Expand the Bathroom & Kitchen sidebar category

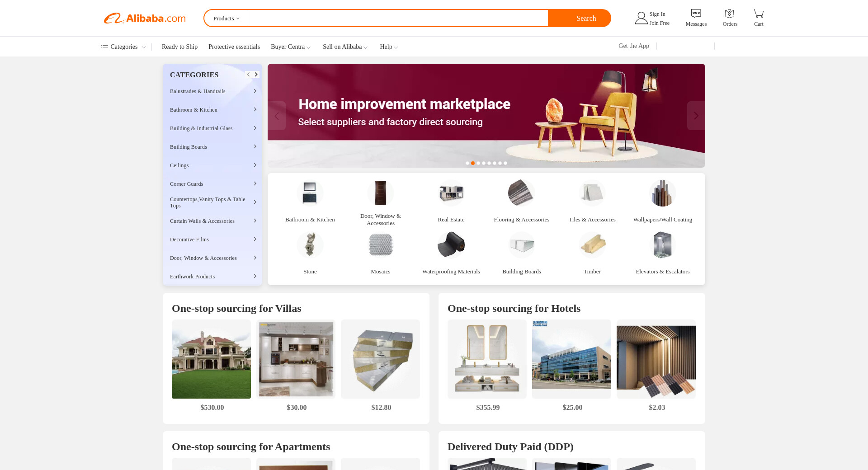tap(213, 110)
